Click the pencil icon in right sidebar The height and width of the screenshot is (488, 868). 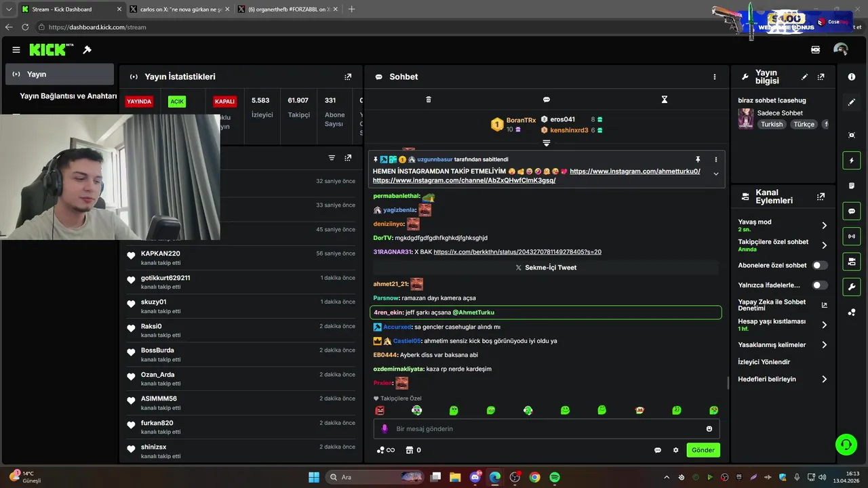pyautogui.click(x=852, y=102)
